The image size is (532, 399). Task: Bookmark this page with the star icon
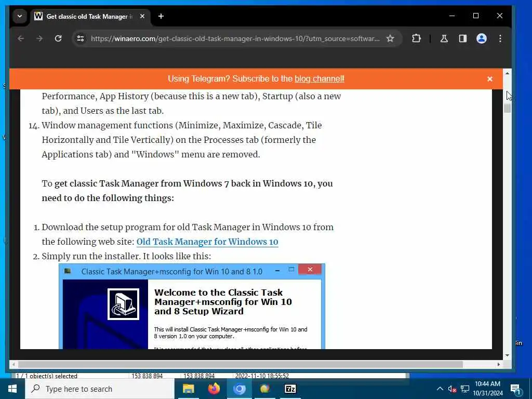(390, 38)
